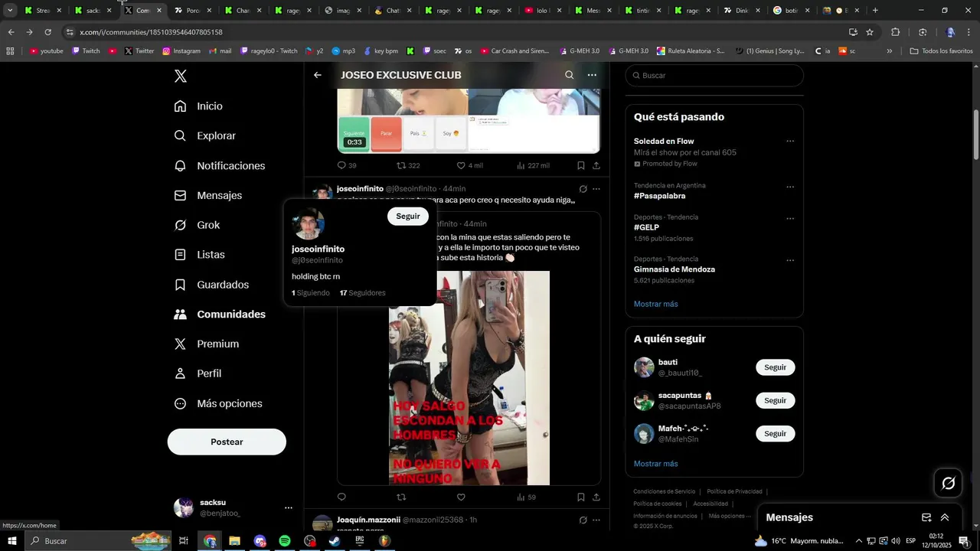980x551 pixels.
Task: Compose new message in Mensajes drawer
Action: tap(926, 517)
